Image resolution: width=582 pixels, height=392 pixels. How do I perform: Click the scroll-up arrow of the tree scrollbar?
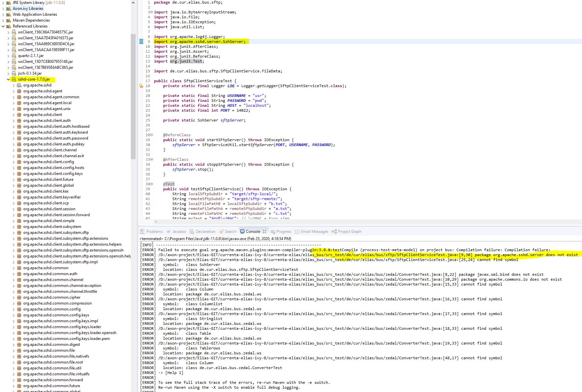click(x=133, y=3)
